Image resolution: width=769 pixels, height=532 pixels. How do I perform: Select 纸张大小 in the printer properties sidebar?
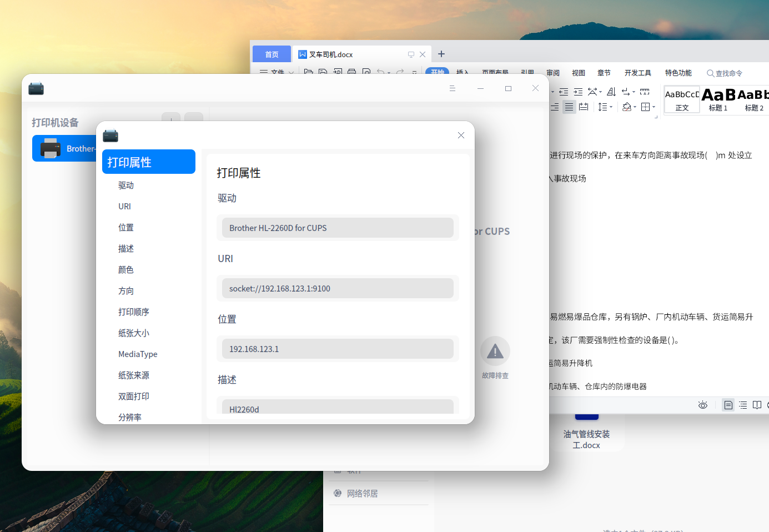click(133, 333)
